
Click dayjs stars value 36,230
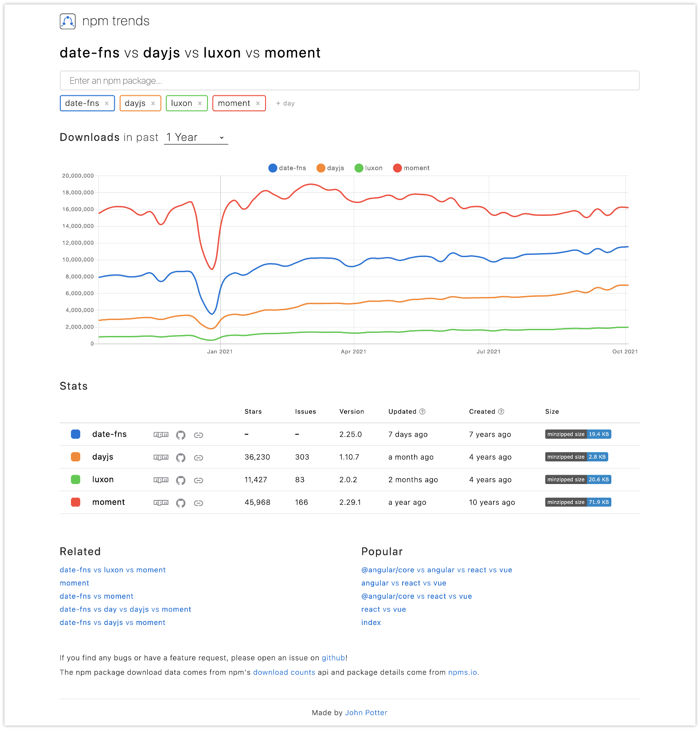click(258, 457)
